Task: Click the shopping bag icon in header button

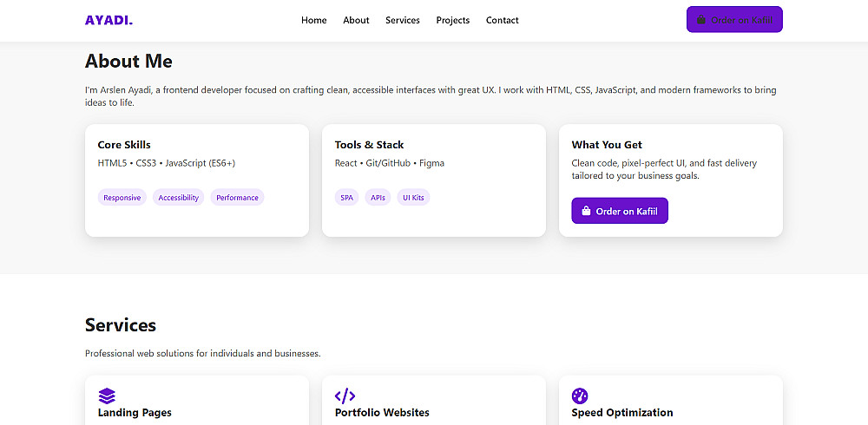Action: coord(701,20)
